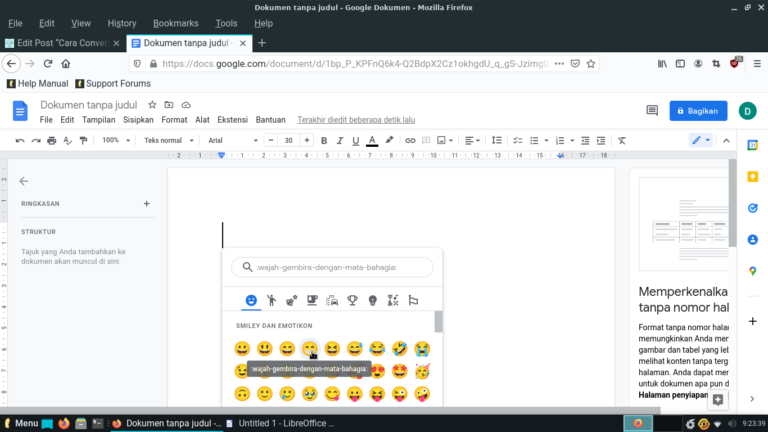This screenshot has height=432, width=768.
Task: Increase font size with plus button
Action: tap(307, 140)
